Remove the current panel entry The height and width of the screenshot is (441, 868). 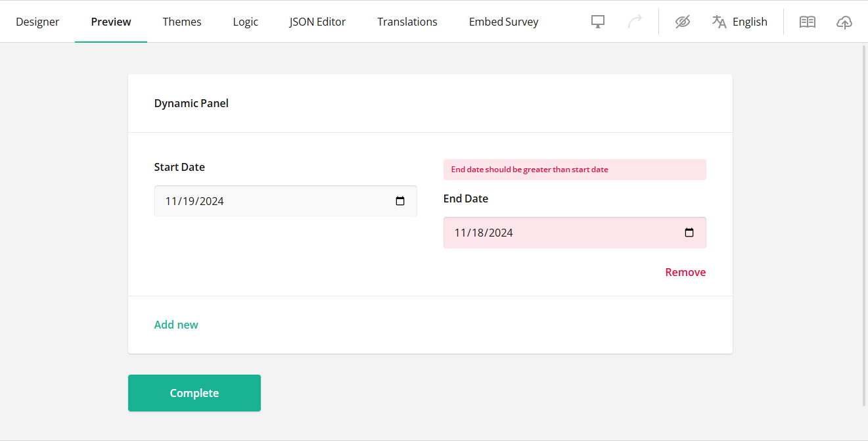pos(685,271)
